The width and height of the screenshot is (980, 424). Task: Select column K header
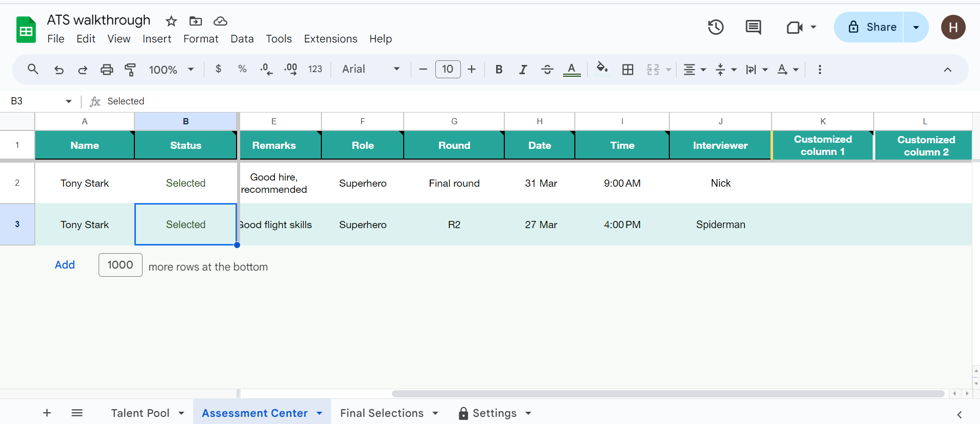click(x=823, y=121)
